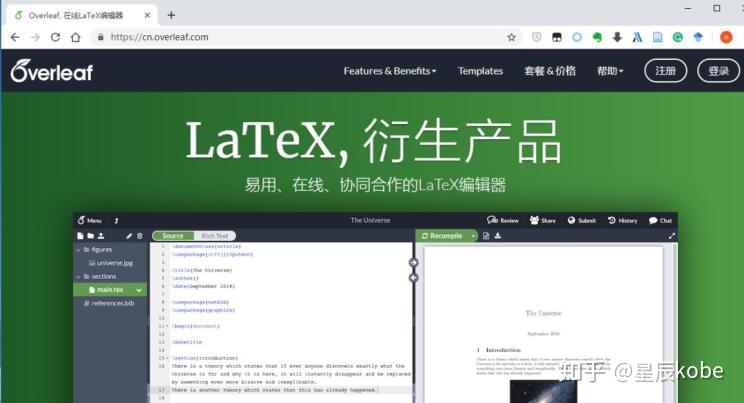Open the Grammarly extension icon

click(678, 37)
